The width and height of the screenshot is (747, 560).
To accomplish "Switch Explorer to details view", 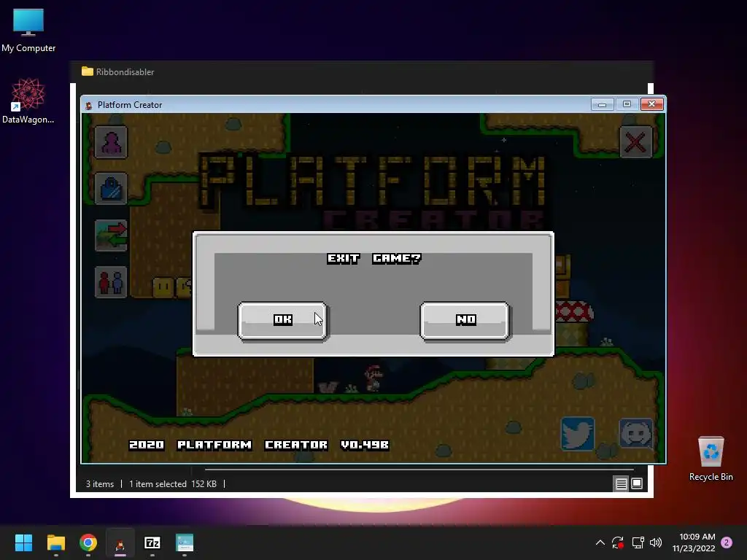I will point(622,484).
